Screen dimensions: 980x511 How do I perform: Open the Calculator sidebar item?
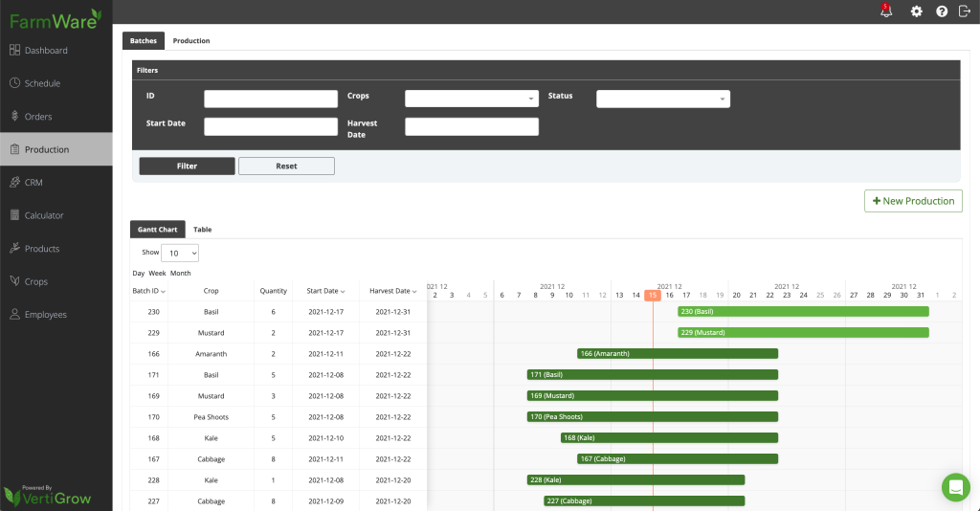[44, 215]
